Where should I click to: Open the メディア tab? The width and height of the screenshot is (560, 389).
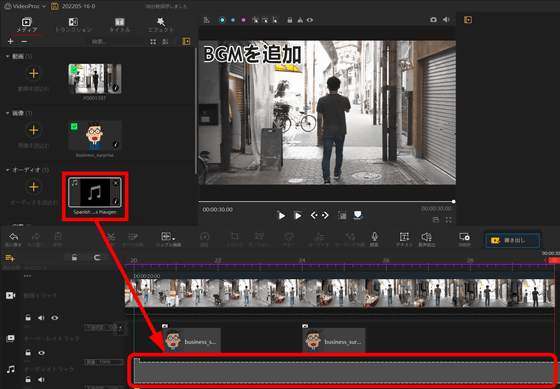click(x=27, y=25)
